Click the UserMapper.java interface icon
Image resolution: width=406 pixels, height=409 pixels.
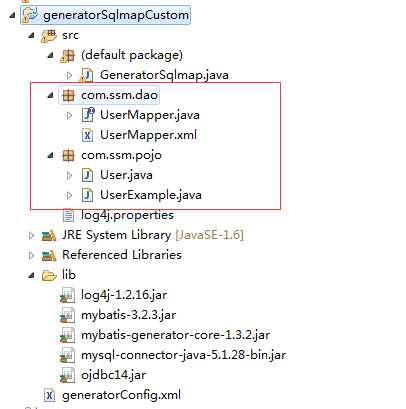pos(88,115)
